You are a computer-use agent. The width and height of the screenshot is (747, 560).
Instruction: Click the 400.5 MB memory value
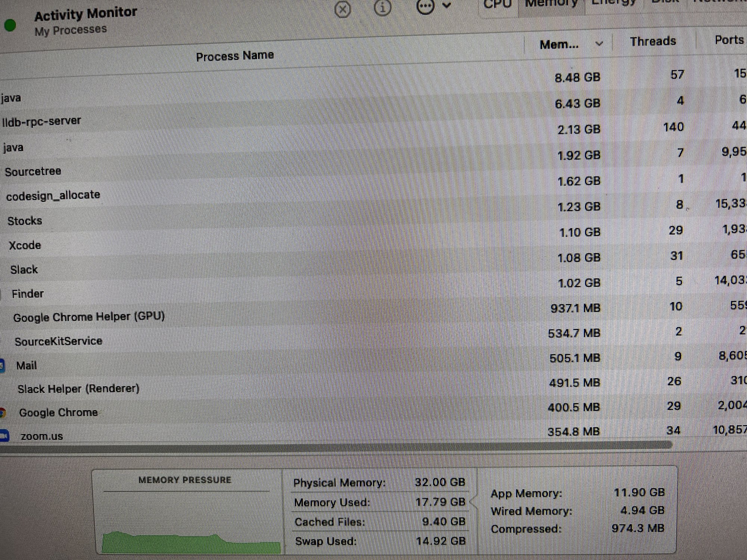tap(574, 407)
